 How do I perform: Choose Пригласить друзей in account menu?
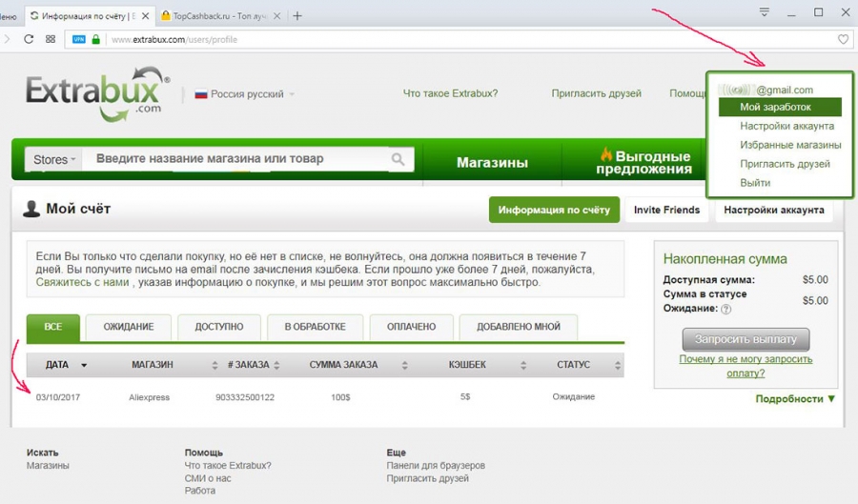(785, 164)
